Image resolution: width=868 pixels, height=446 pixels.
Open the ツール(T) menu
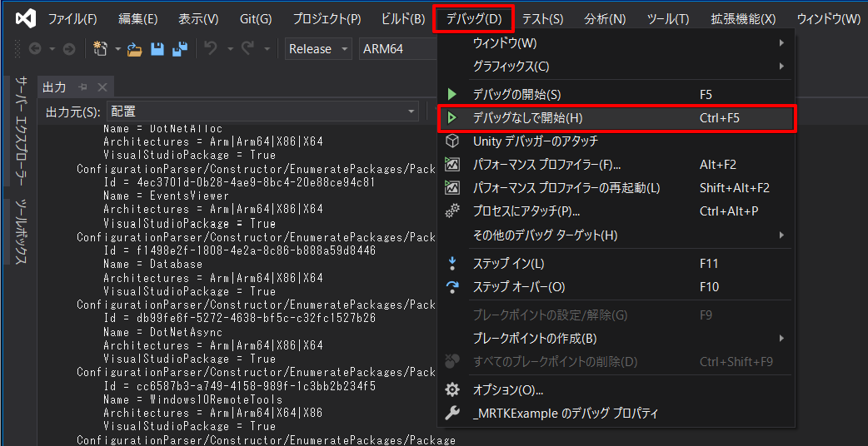[667, 19]
